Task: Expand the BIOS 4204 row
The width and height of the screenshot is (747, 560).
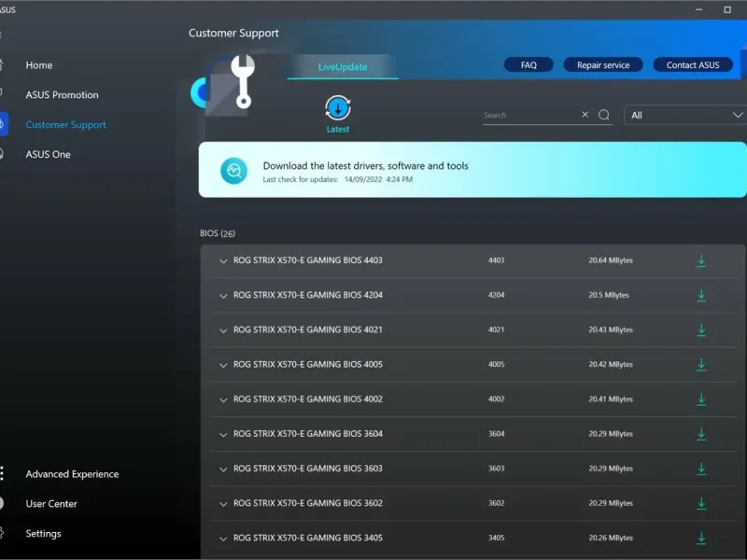Action: (x=223, y=296)
